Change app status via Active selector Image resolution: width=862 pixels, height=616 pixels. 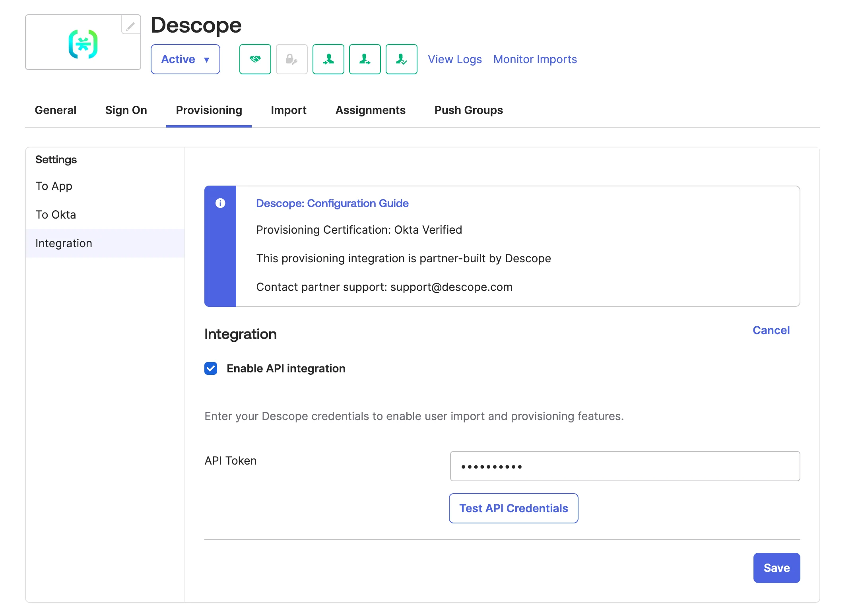[x=185, y=59]
